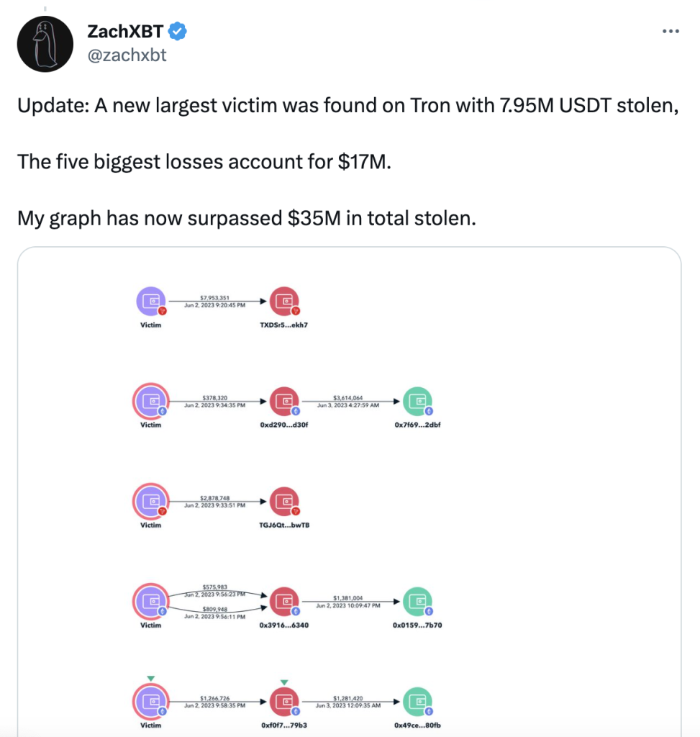Click the green wallet node 0x0159...7b70
Viewport: 700px width, 737px height.
click(x=419, y=603)
